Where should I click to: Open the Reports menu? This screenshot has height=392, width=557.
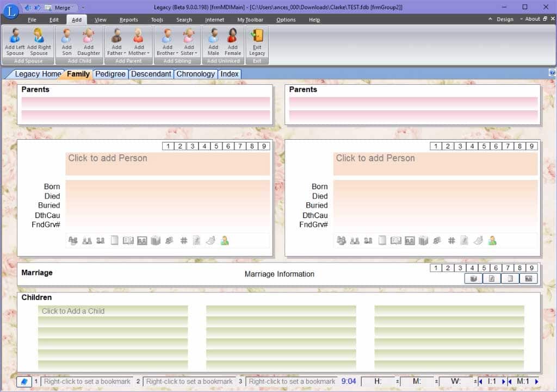coord(129,20)
